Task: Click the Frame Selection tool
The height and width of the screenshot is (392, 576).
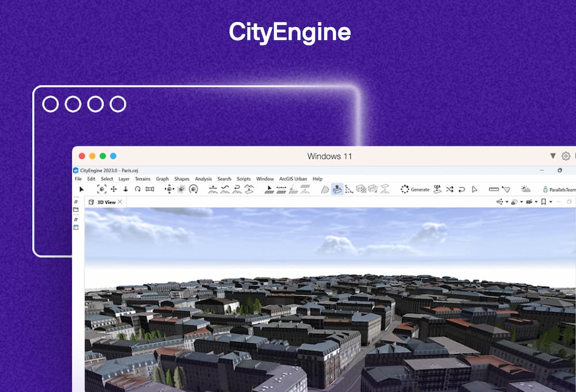Action: [102, 189]
